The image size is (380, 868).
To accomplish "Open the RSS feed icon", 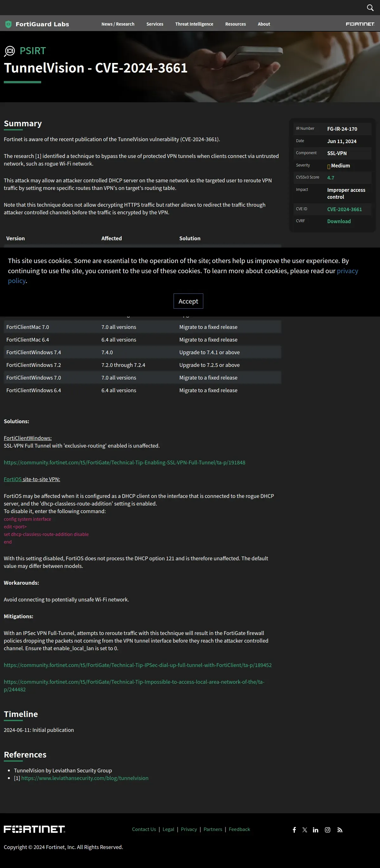I will pos(340,830).
